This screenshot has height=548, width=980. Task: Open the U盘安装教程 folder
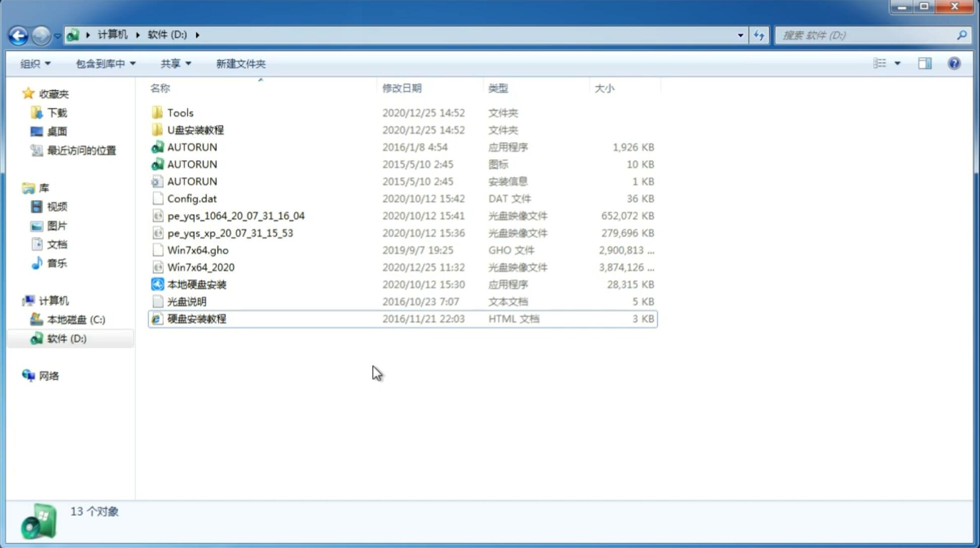pos(196,130)
